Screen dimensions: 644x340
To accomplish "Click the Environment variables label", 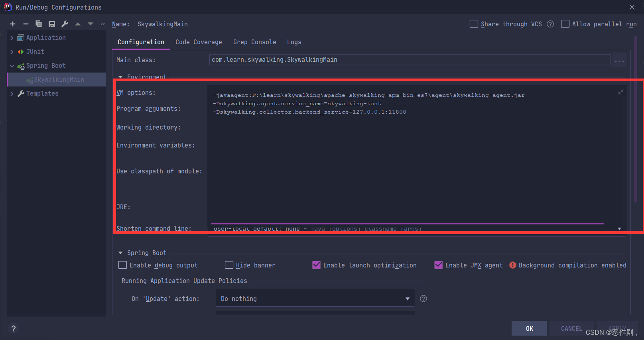I will pos(156,145).
